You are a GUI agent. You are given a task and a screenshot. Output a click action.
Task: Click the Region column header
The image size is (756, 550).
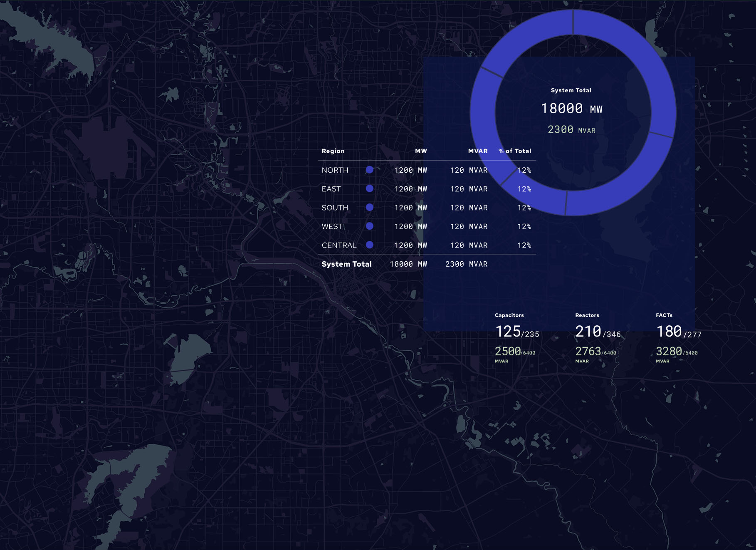pyautogui.click(x=333, y=151)
